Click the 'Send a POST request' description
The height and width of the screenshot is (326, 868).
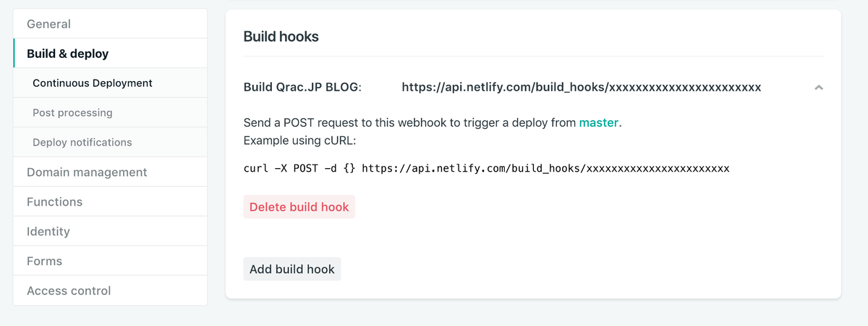pos(409,122)
